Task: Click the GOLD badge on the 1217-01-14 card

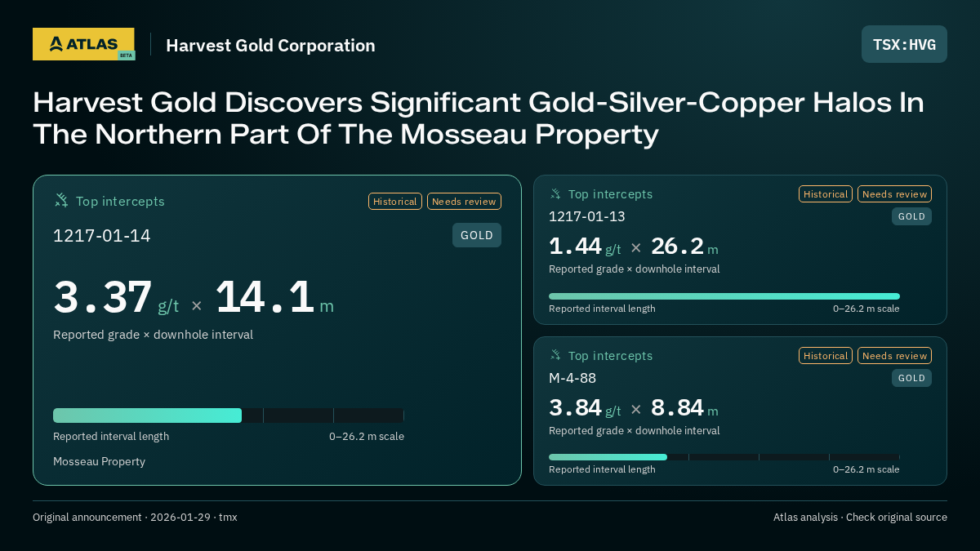Action: click(x=477, y=235)
